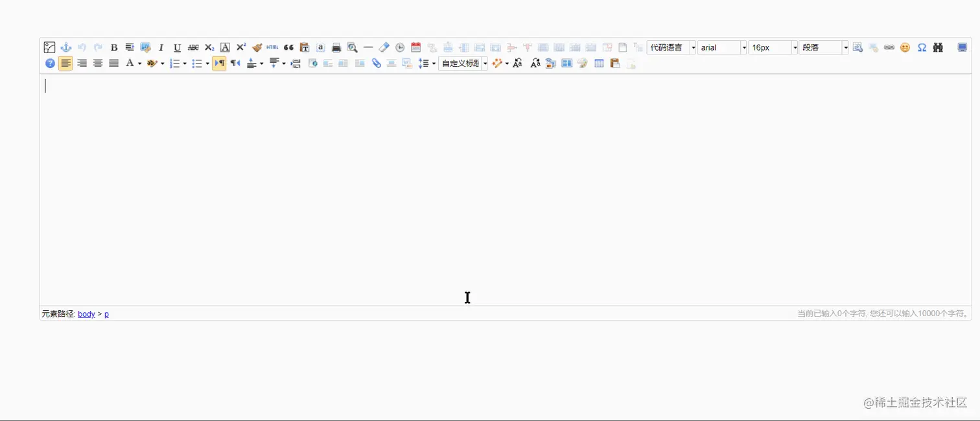This screenshot has height=421, width=980.
Task: Convert text to lowercase icon
Action: click(x=535, y=63)
